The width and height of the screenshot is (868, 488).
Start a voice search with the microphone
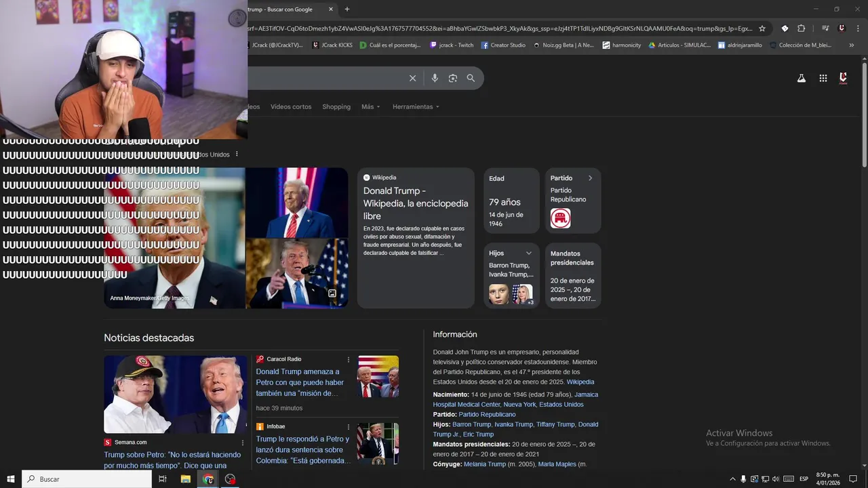click(435, 78)
